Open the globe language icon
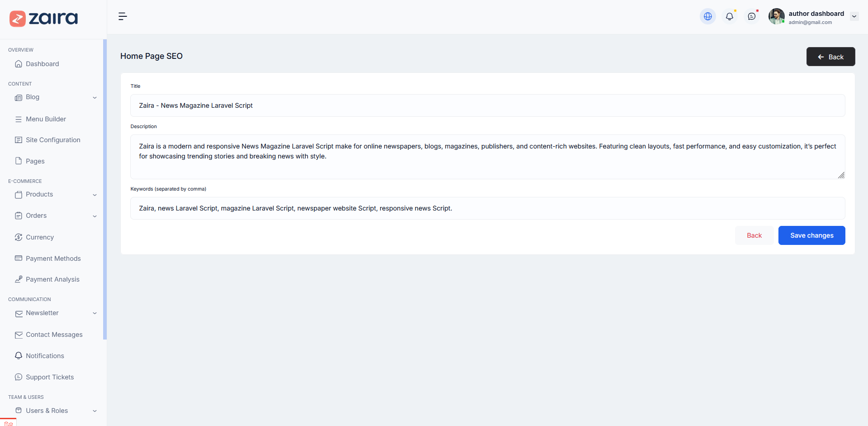 (x=707, y=17)
